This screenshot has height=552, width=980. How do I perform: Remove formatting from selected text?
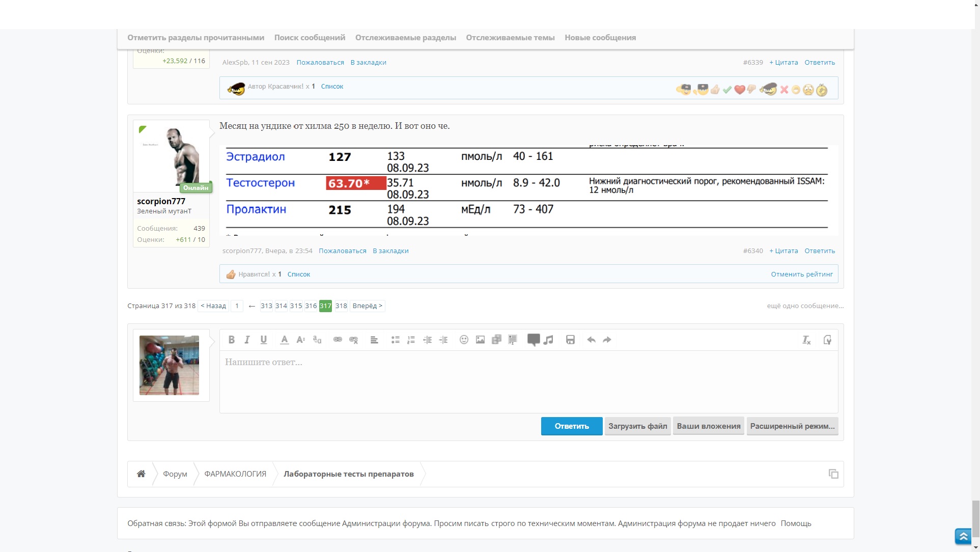[806, 340]
